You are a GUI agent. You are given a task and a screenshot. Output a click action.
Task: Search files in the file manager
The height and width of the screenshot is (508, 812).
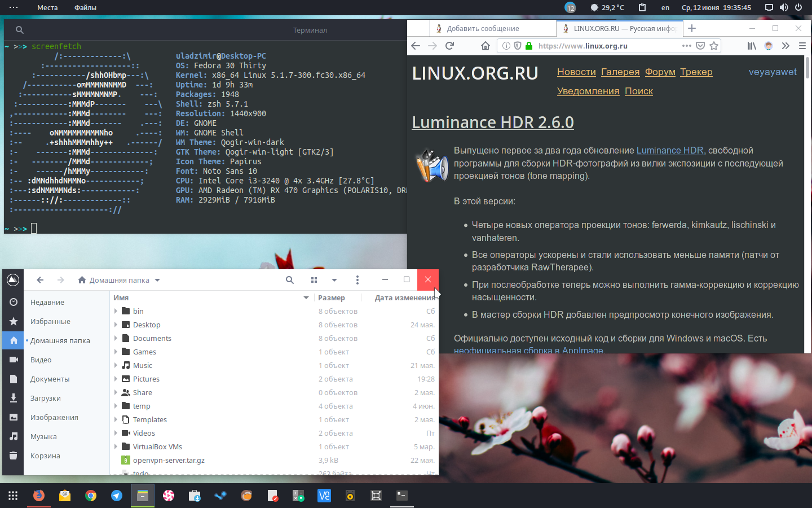coord(290,280)
